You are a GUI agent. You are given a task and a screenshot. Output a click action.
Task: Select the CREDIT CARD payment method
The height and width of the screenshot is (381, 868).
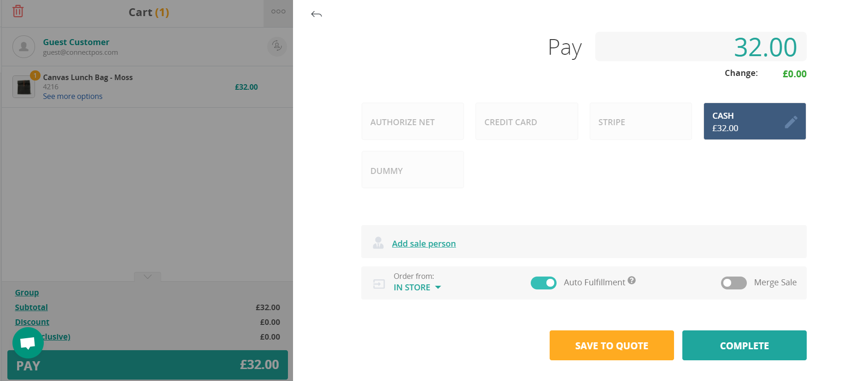pos(526,121)
